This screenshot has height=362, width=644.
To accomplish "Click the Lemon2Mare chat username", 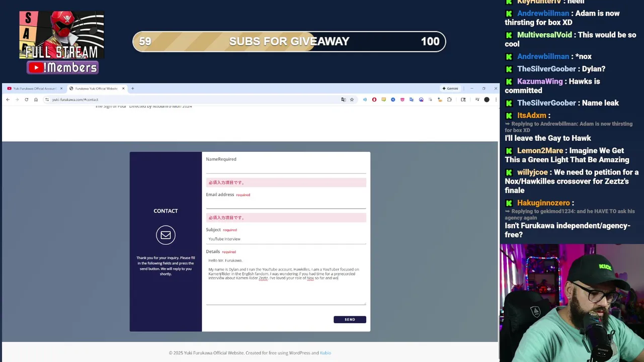I will point(540,151).
